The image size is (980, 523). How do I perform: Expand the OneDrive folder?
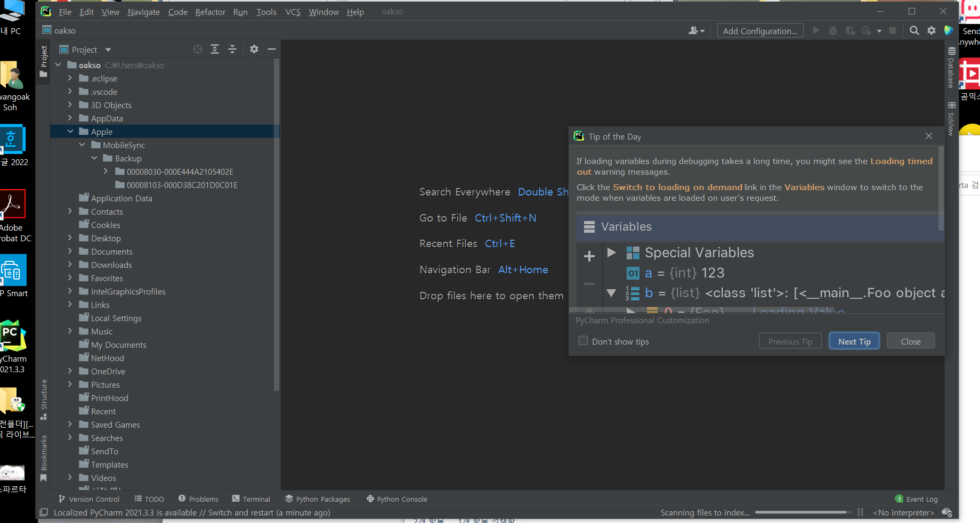click(x=70, y=371)
